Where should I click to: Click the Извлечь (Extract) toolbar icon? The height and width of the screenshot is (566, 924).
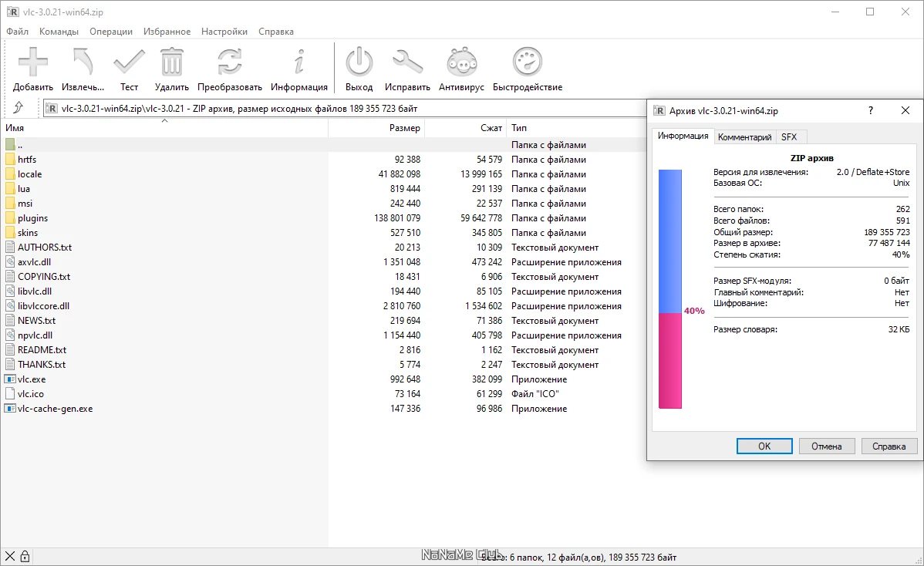83,62
